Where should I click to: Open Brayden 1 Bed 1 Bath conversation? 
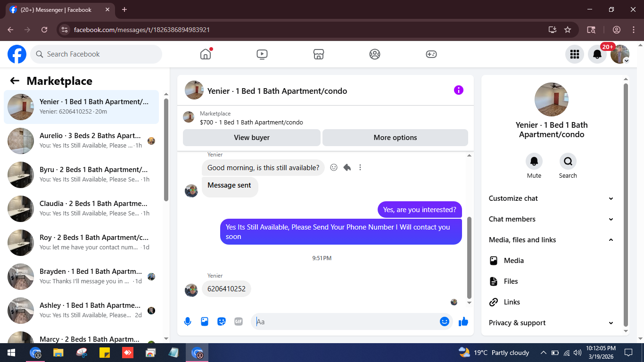click(81, 277)
